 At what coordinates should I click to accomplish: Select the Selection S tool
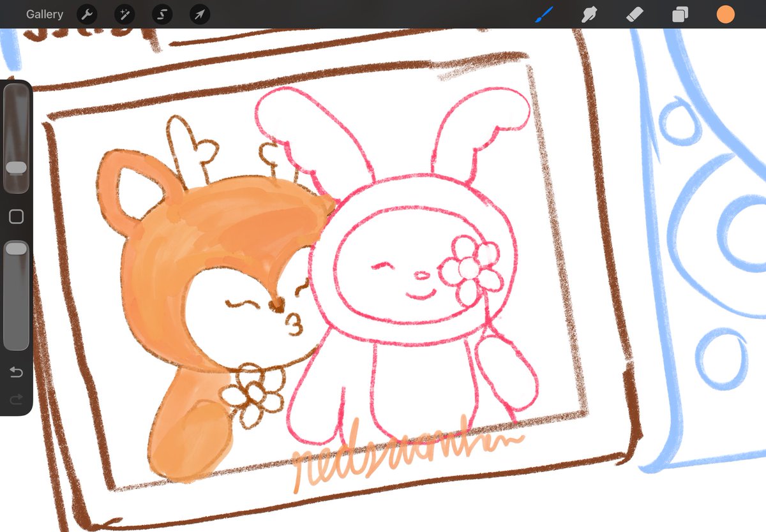[x=162, y=14]
